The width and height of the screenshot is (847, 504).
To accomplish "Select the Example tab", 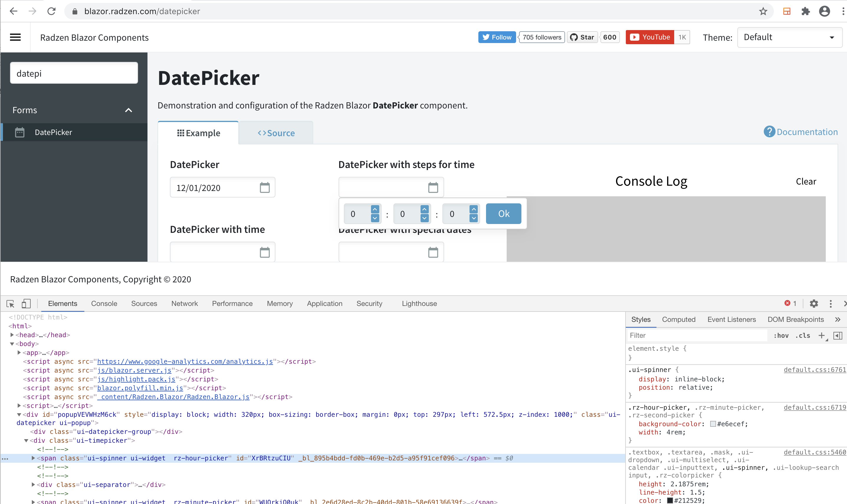I will click(198, 133).
